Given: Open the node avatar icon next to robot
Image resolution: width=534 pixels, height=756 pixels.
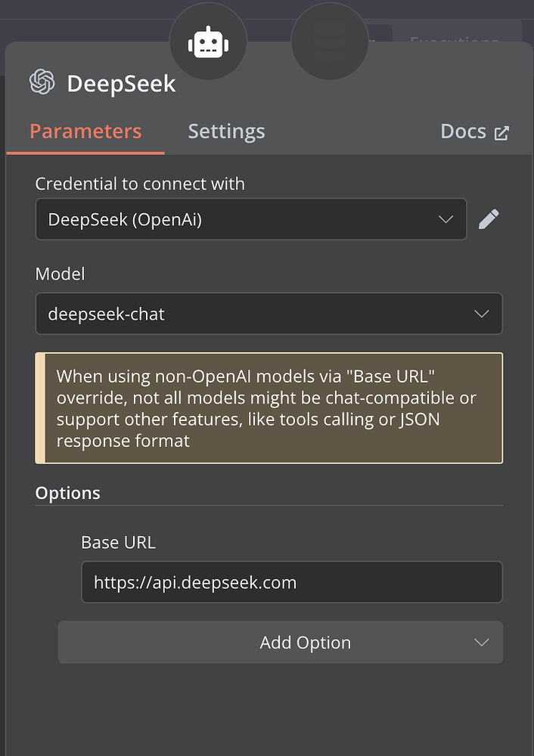Looking at the screenshot, I should point(330,42).
